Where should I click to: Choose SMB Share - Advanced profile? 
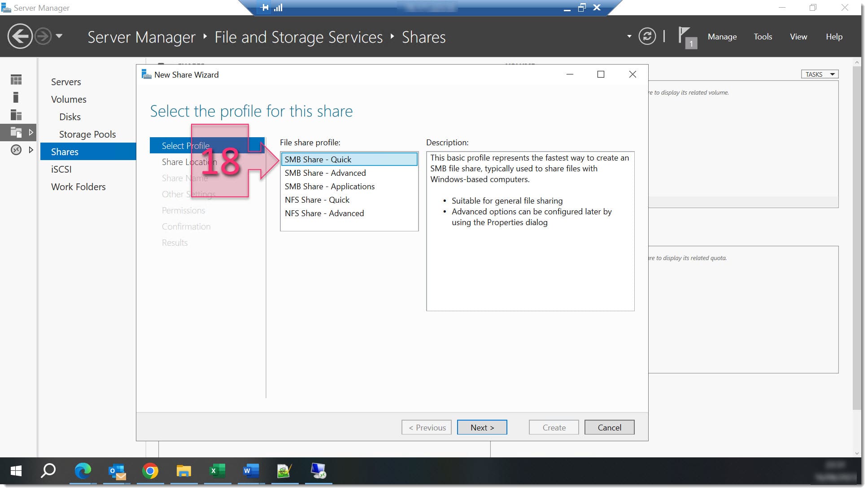coord(349,173)
